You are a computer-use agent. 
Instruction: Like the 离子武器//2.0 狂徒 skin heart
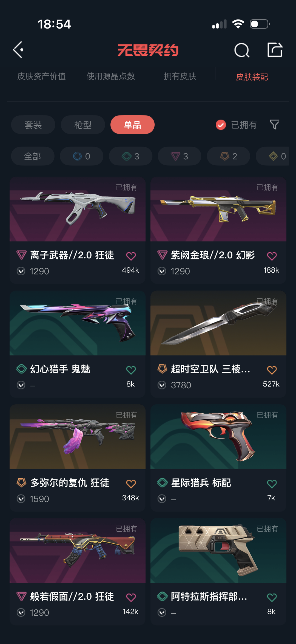click(x=131, y=256)
